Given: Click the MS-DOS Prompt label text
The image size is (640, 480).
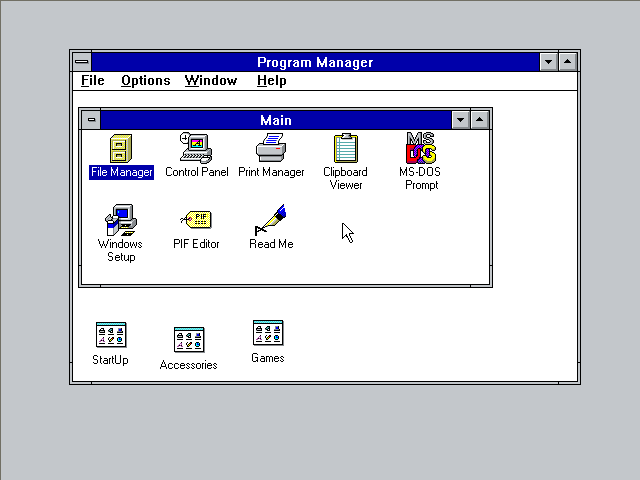Looking at the screenshot, I should click(420, 178).
